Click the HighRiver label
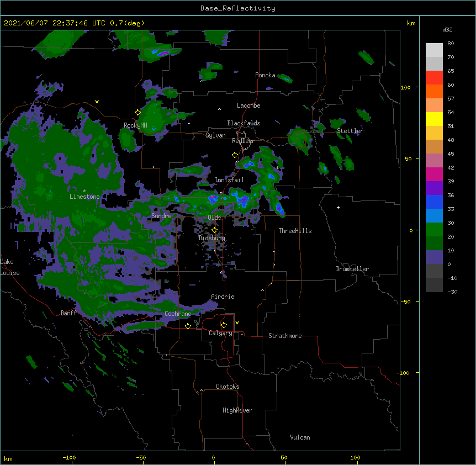The height and width of the screenshot is (465, 476). pos(237,410)
